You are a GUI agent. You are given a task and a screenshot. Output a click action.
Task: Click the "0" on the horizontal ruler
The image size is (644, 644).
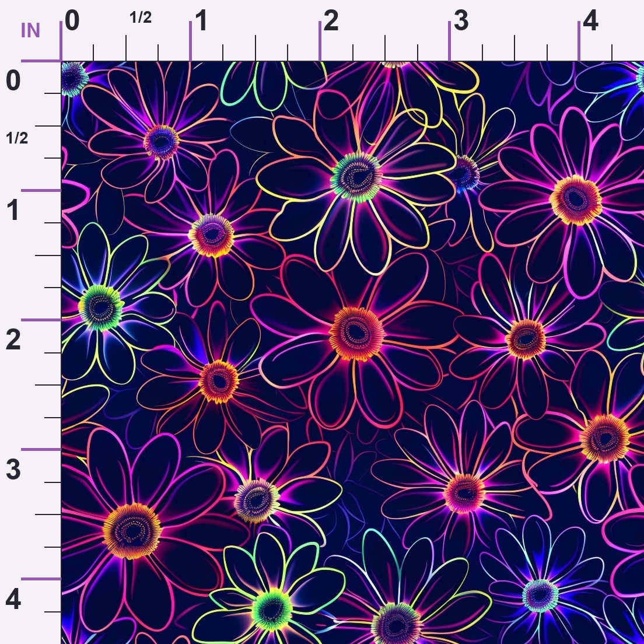pyautogui.click(x=72, y=20)
